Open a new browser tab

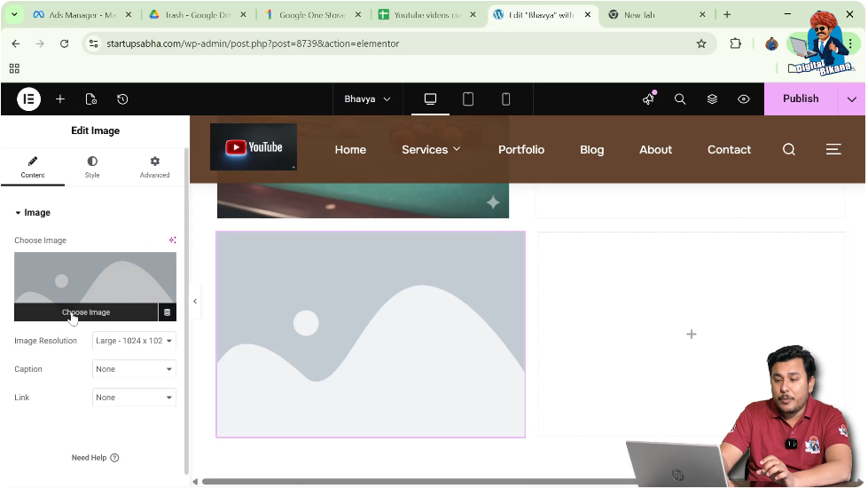pos(727,15)
